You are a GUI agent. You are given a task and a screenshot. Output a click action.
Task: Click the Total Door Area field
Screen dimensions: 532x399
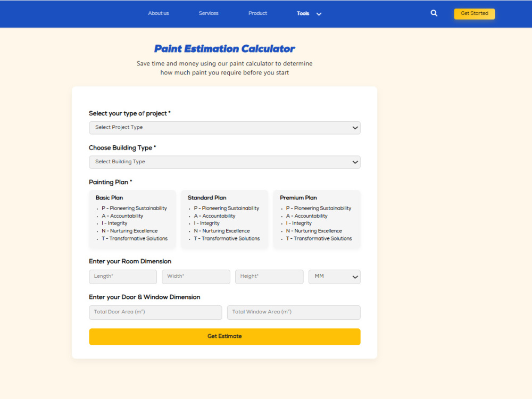155,312
